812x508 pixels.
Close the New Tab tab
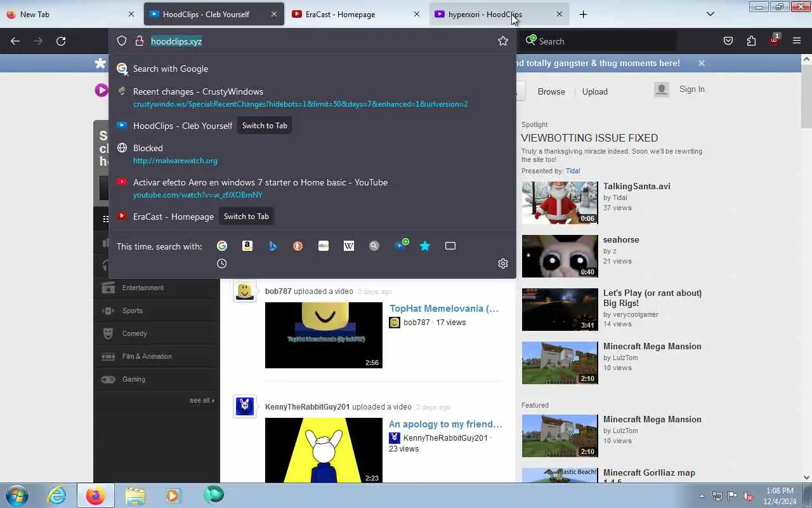(x=131, y=14)
